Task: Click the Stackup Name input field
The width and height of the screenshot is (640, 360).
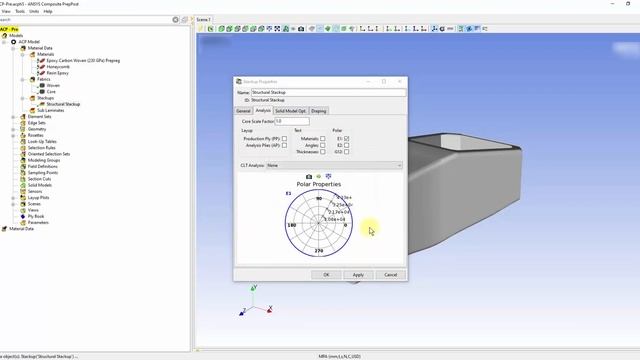Action: (328, 93)
